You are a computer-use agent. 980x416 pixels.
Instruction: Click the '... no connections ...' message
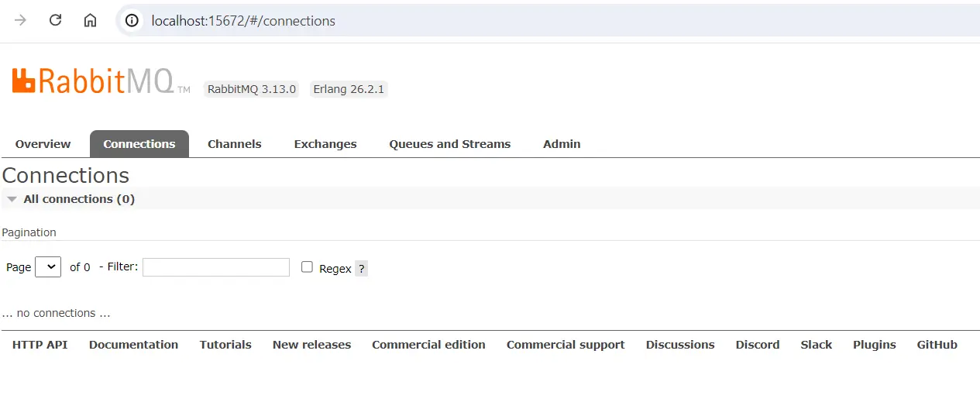pos(57,313)
